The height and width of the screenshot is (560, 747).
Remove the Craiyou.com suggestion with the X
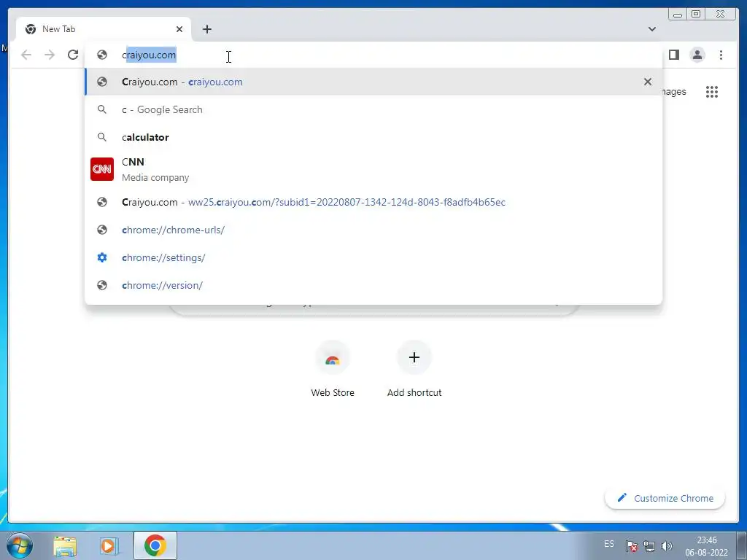648,82
